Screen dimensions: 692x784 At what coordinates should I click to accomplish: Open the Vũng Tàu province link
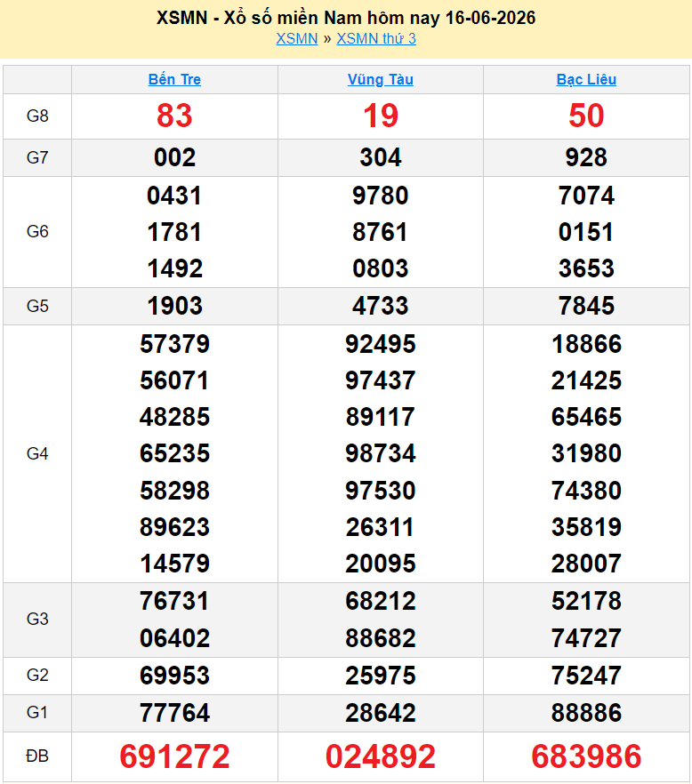(x=381, y=79)
